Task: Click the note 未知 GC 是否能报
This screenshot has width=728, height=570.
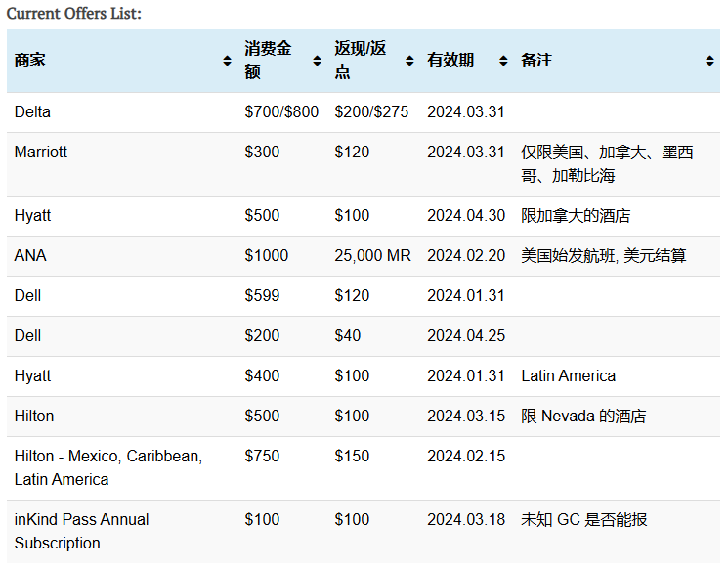Action: [x=584, y=519]
